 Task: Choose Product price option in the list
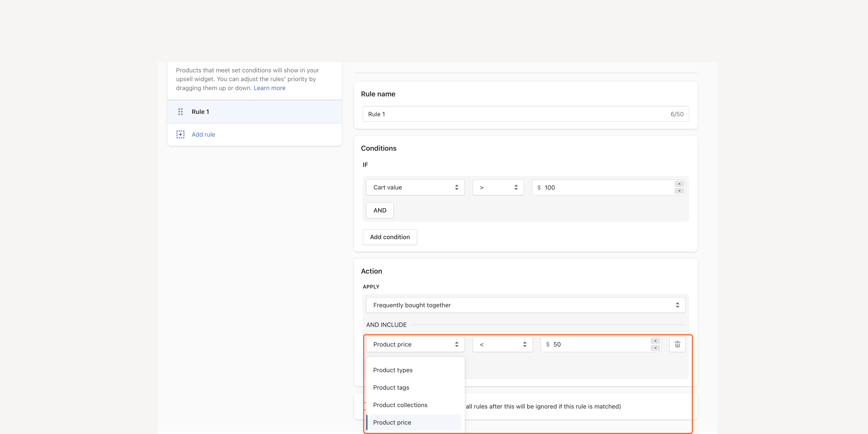(415, 422)
